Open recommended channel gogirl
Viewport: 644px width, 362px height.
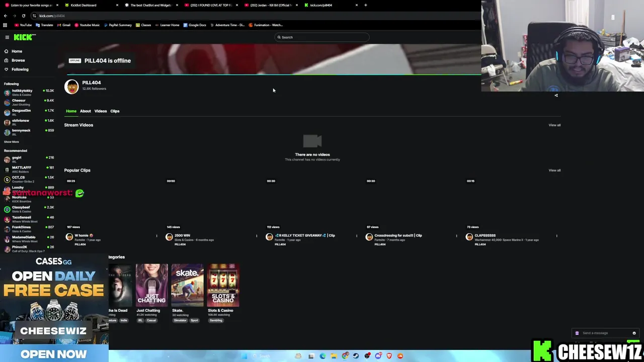tap(28, 159)
